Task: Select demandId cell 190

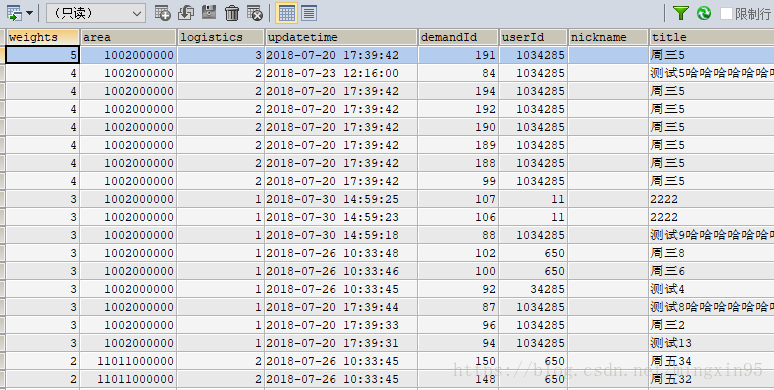Action: tap(458, 127)
